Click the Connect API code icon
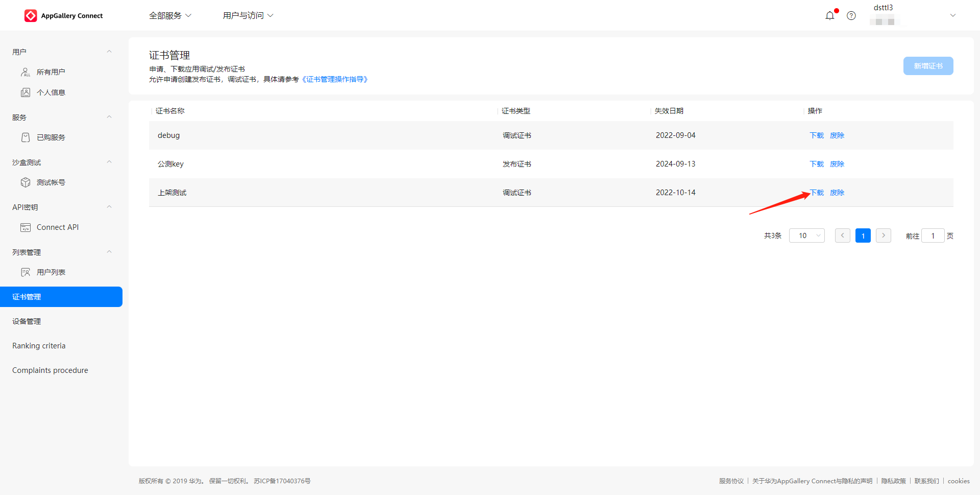Viewport: 980px width, 495px height. point(26,227)
